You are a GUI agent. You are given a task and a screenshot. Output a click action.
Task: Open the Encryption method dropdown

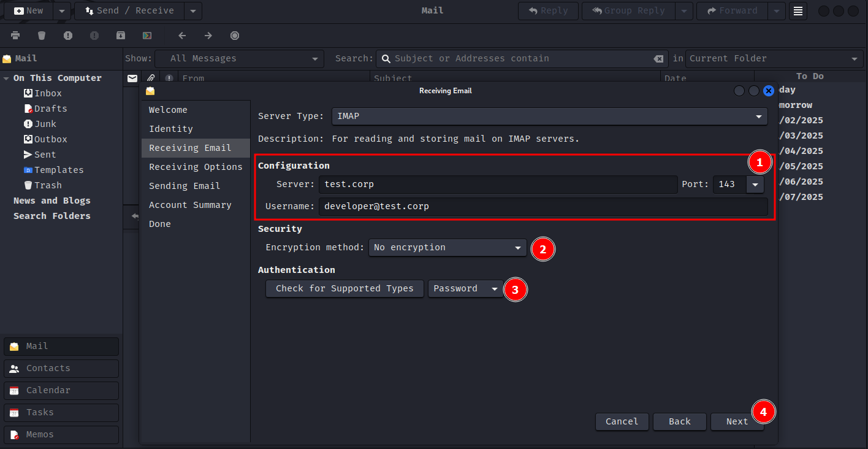point(447,248)
